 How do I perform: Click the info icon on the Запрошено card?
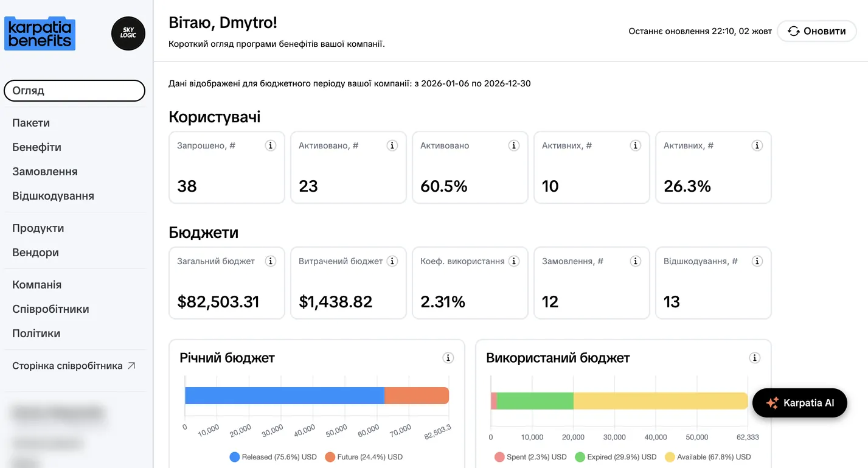coord(271,145)
